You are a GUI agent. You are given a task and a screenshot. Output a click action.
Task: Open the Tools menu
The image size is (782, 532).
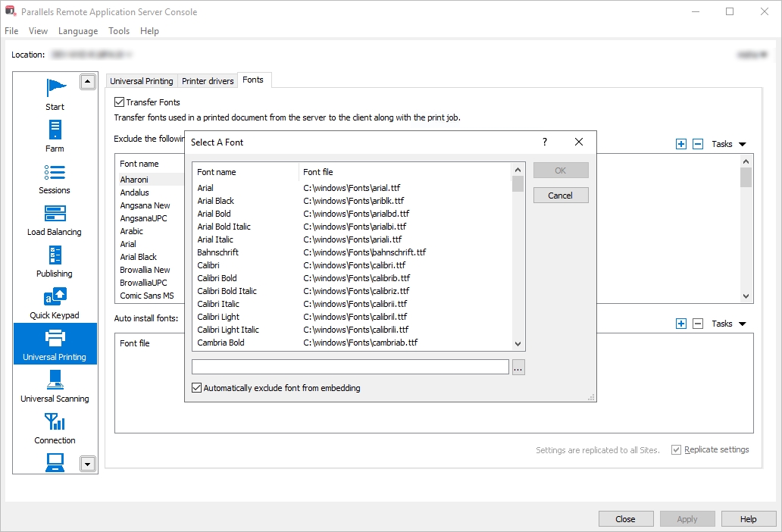click(119, 31)
